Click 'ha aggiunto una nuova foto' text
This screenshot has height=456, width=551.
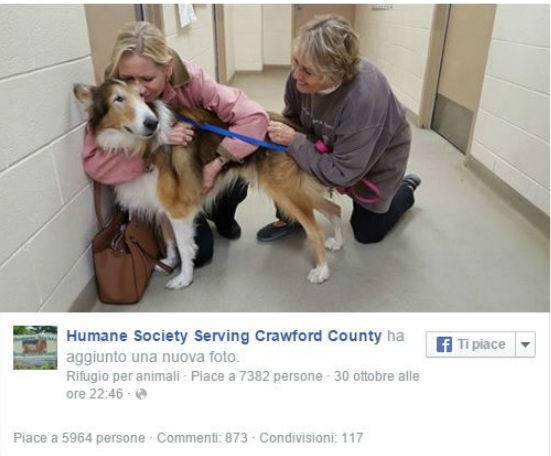tap(235, 347)
